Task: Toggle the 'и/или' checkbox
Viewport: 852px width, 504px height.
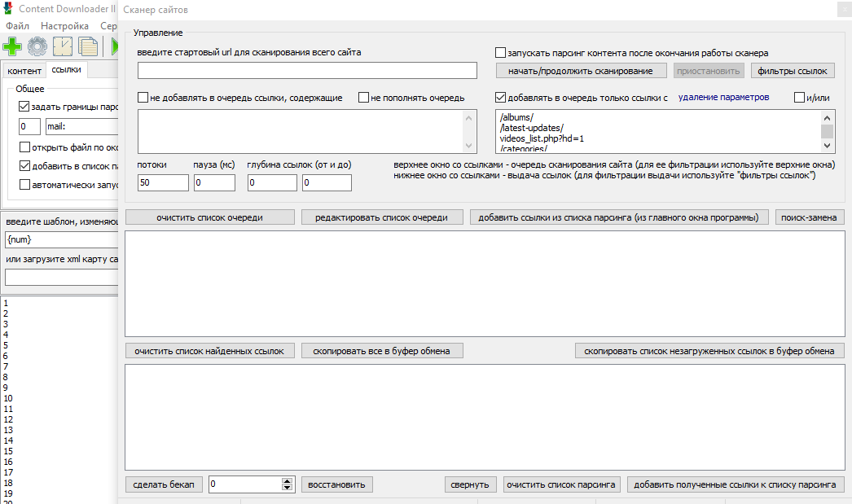Action: click(x=800, y=98)
